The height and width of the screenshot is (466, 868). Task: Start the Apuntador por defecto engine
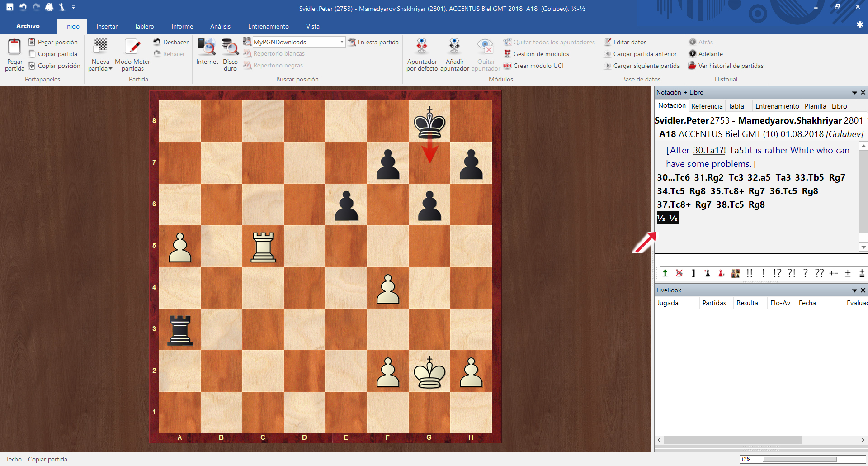click(422, 47)
